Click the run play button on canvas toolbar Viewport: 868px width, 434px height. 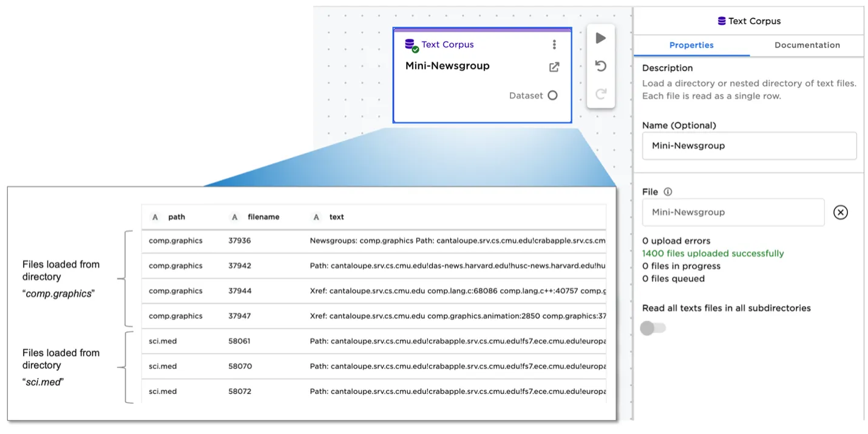600,38
